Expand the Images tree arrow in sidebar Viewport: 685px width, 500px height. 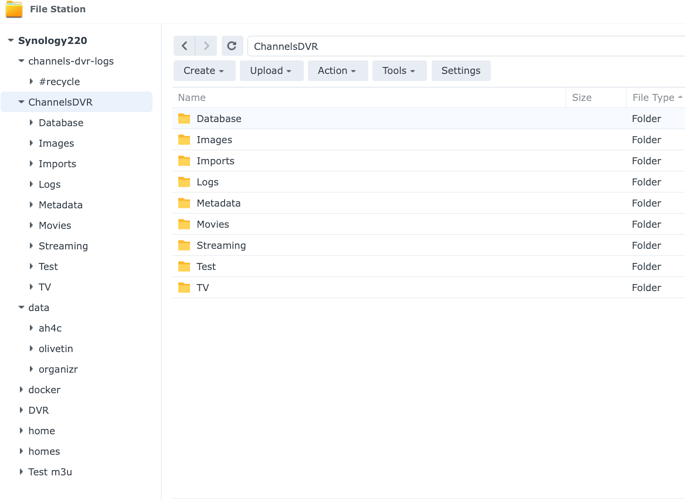[31, 143]
